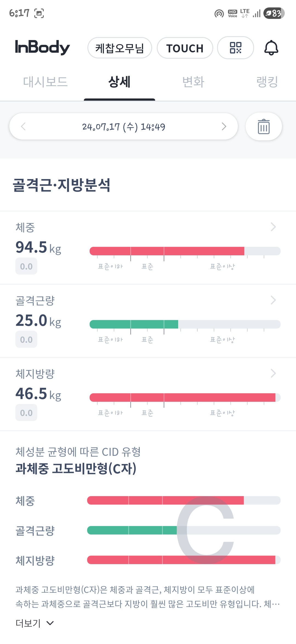
Task: Open the QR code scanner
Action: click(235, 48)
